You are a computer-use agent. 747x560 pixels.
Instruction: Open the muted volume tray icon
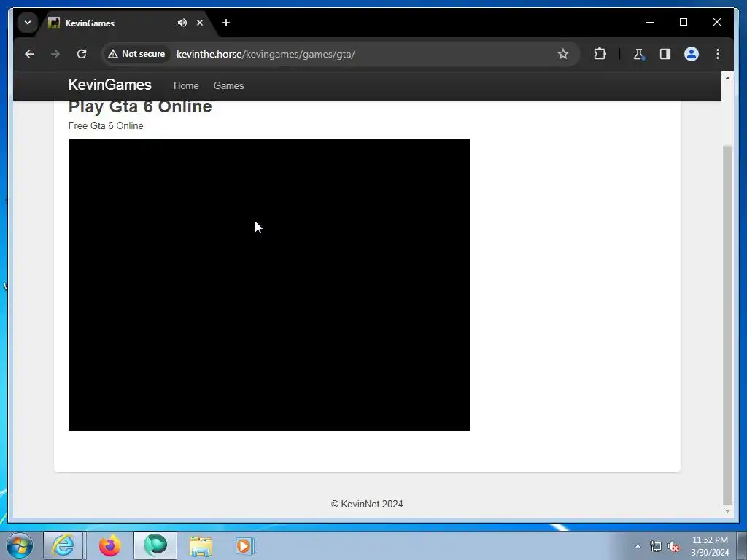click(x=673, y=547)
